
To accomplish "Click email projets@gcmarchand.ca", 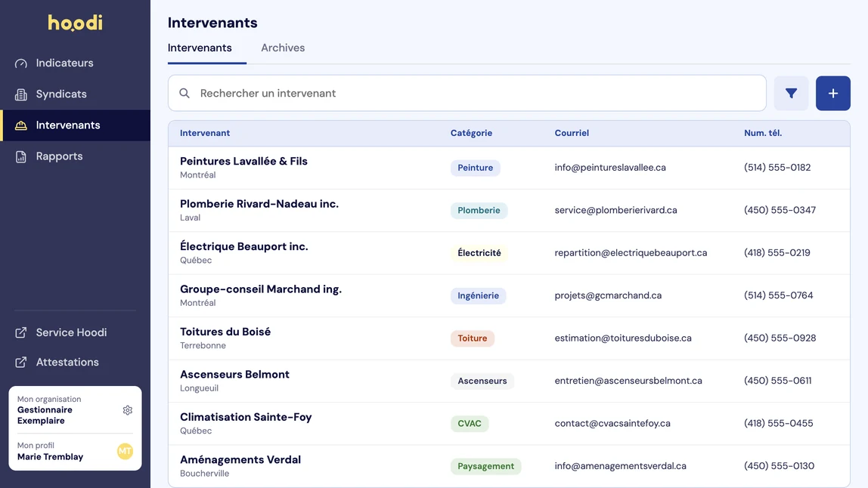I will (x=608, y=295).
